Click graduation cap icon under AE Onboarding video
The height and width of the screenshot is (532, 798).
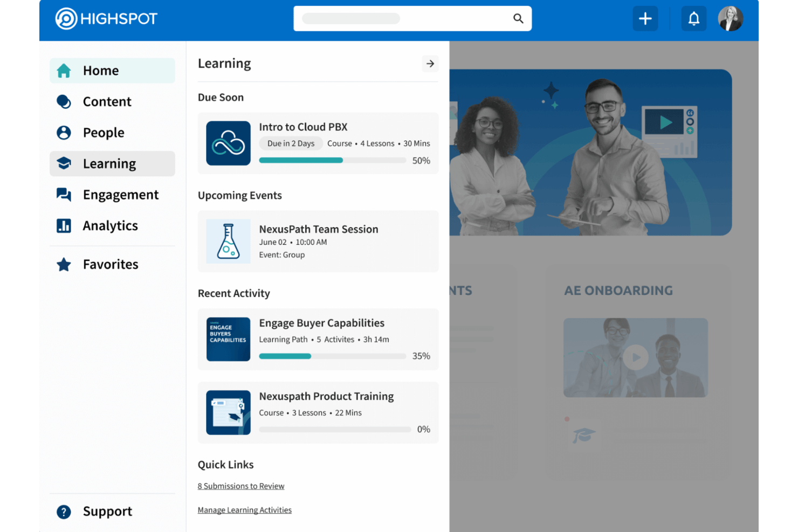583,434
